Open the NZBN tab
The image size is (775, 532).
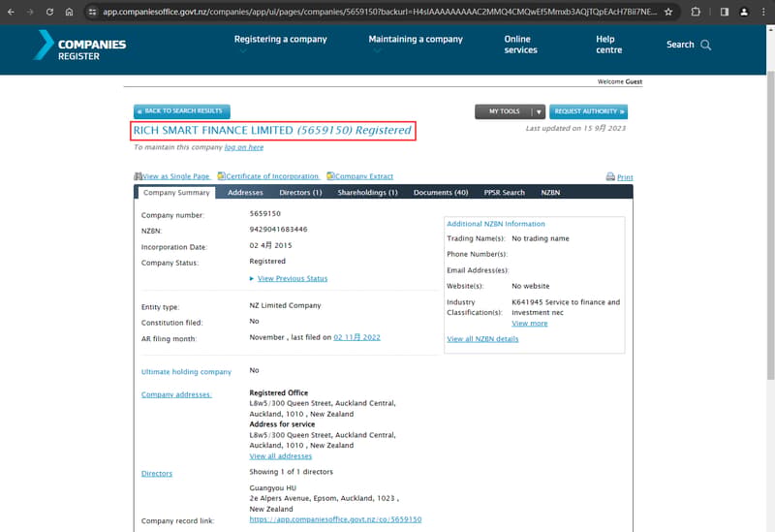pos(550,192)
